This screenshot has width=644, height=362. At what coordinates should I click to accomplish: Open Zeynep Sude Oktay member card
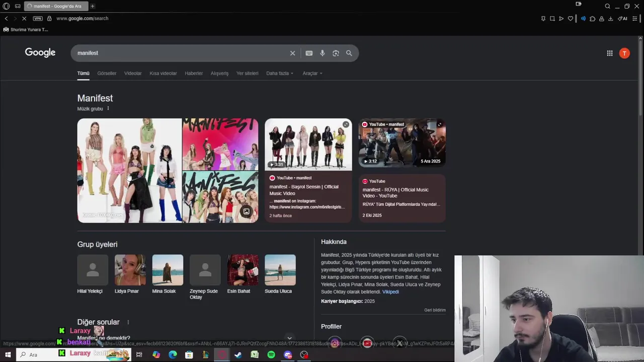click(205, 277)
